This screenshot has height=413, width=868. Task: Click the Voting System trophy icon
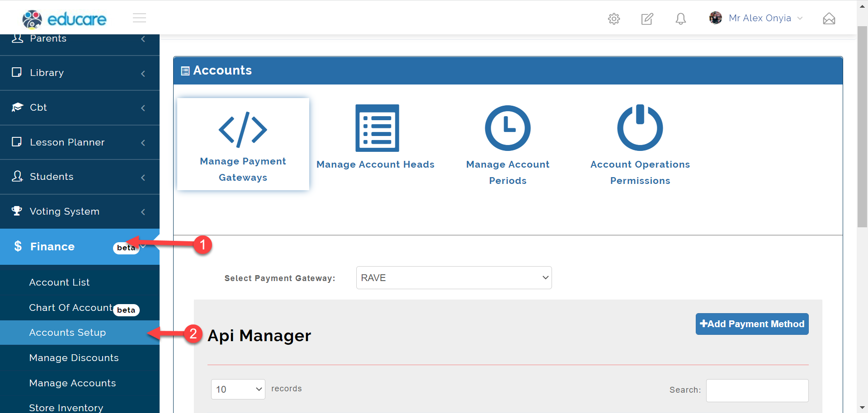coord(17,211)
